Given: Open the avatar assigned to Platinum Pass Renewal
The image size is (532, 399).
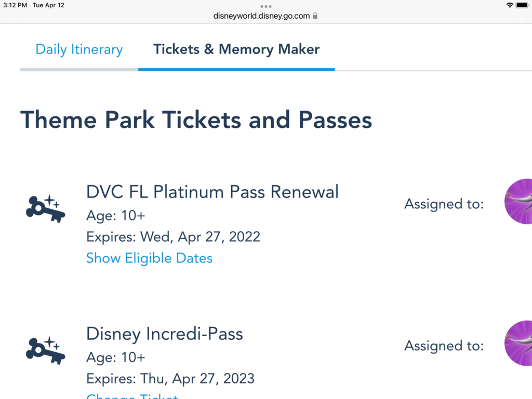Looking at the screenshot, I should point(522,202).
